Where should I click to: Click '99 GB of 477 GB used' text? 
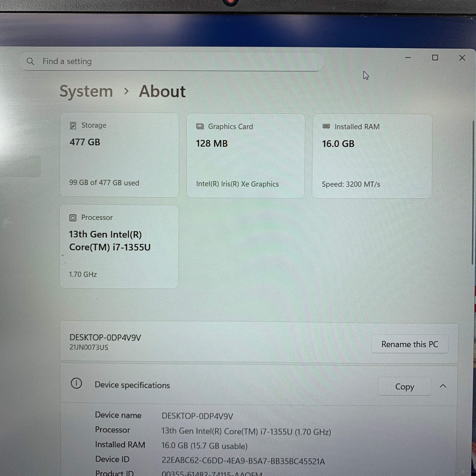[x=104, y=183]
